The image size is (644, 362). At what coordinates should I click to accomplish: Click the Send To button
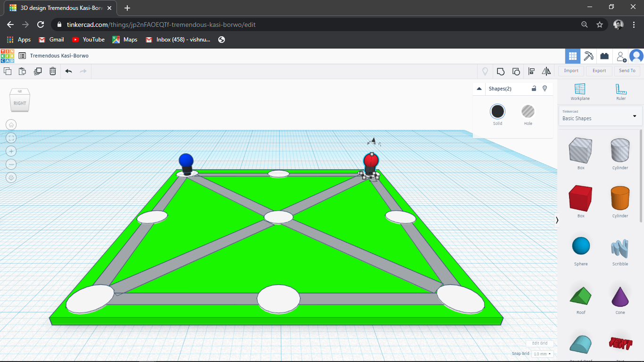click(x=627, y=71)
